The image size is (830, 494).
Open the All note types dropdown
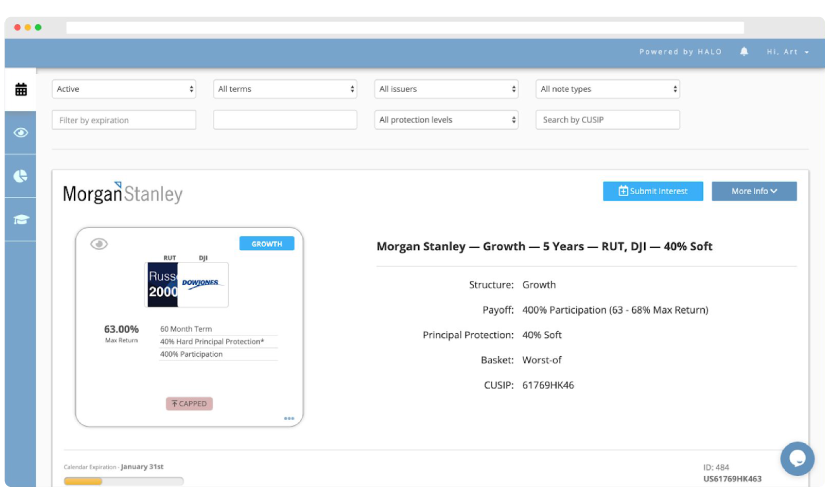click(x=608, y=89)
